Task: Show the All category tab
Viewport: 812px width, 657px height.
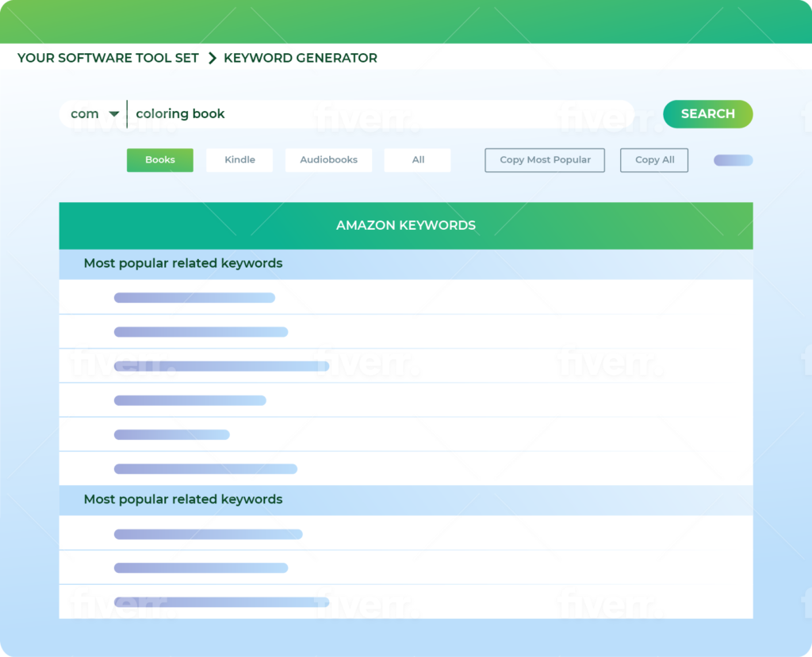Action: (x=417, y=160)
